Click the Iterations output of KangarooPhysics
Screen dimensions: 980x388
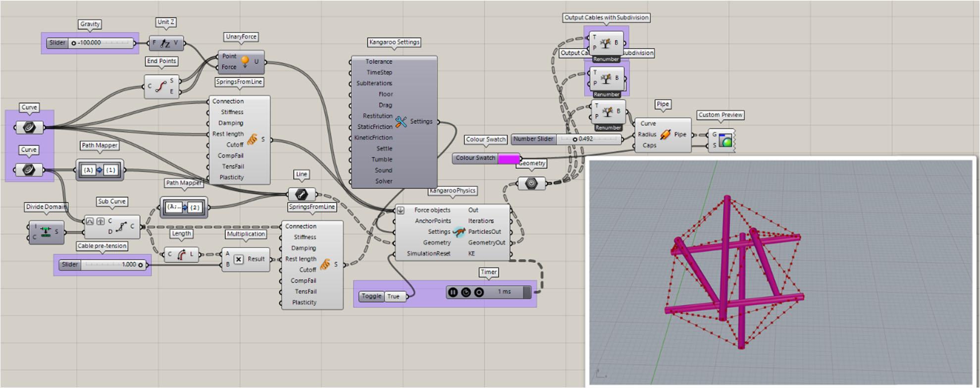coord(480,221)
